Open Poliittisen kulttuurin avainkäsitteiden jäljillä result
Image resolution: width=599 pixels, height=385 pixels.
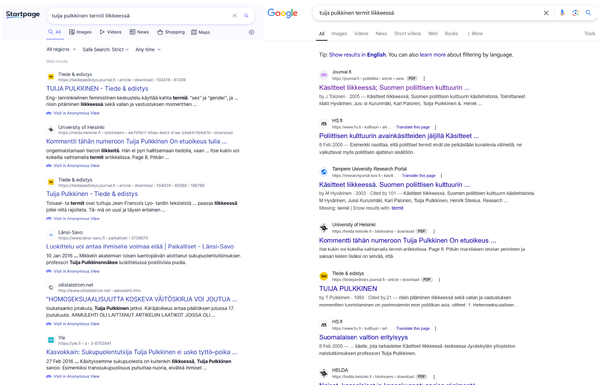point(399,136)
